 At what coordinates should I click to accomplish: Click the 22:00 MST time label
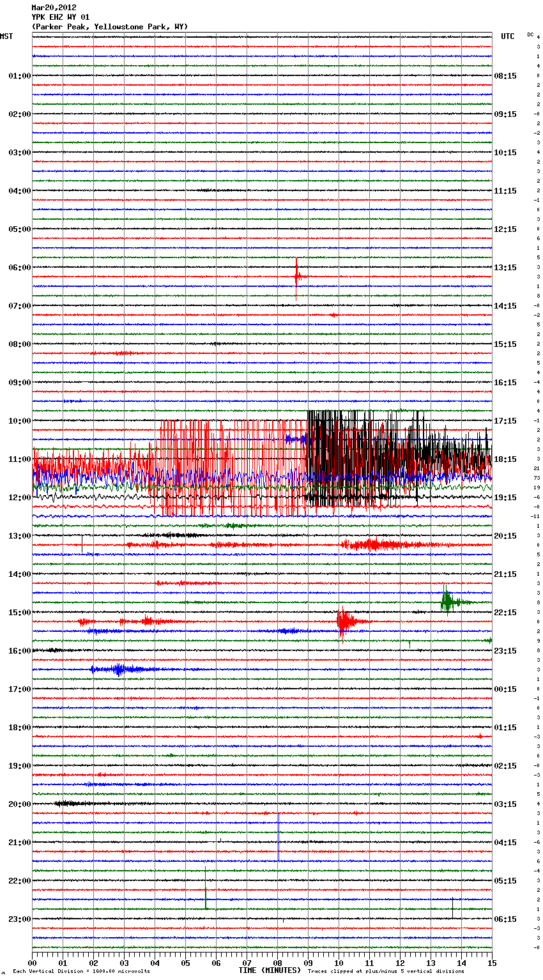coord(20,881)
